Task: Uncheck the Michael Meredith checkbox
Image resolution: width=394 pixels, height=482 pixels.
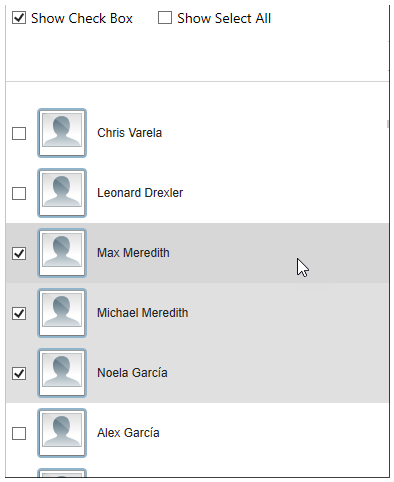Action: click(x=19, y=313)
